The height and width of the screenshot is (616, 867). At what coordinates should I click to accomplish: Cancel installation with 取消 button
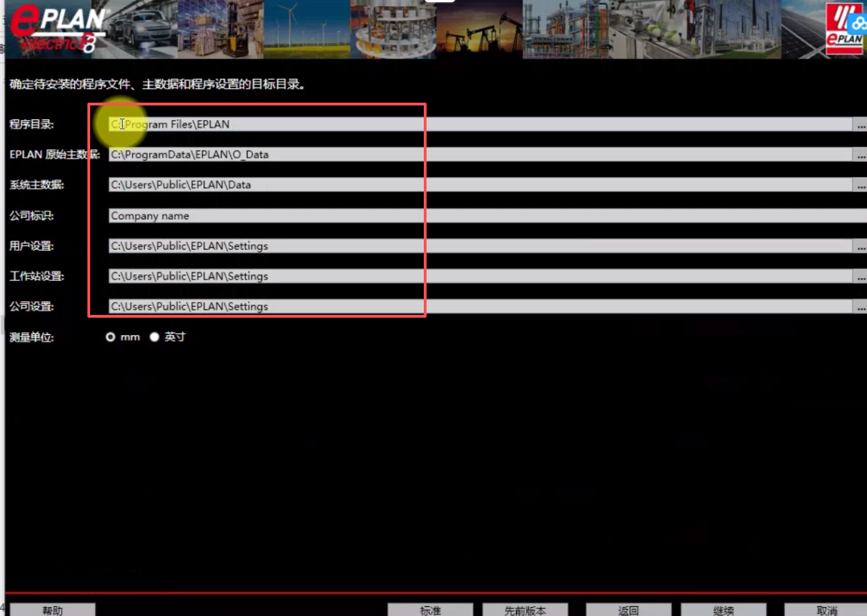point(827,610)
